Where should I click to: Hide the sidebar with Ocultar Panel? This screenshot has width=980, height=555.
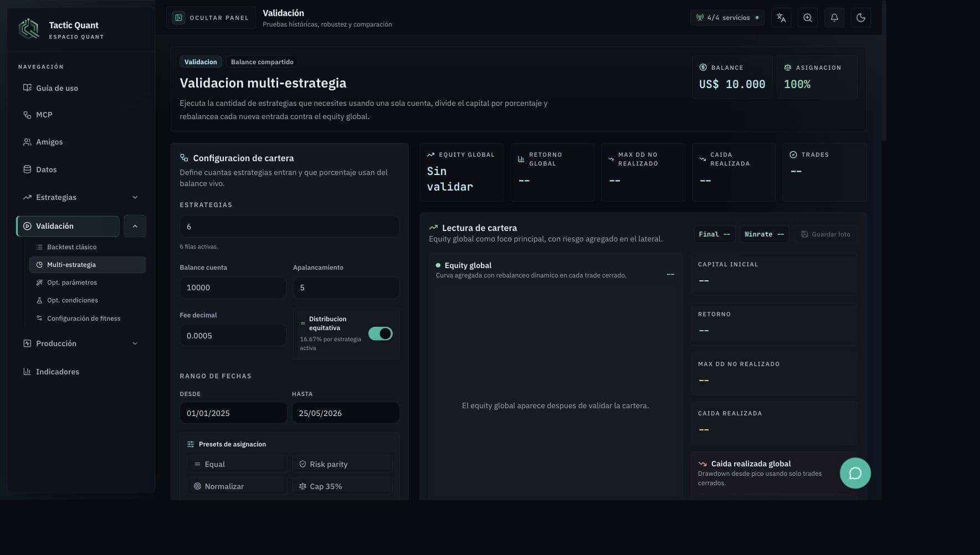(x=211, y=18)
